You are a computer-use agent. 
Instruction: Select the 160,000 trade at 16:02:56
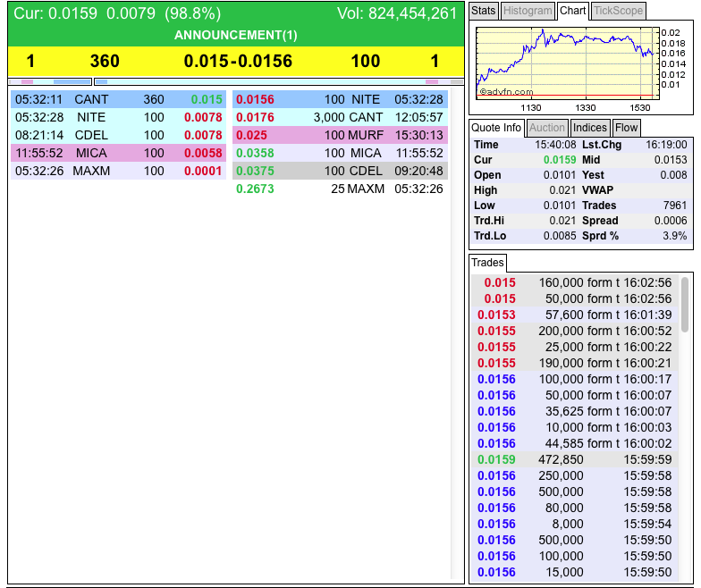(x=574, y=282)
